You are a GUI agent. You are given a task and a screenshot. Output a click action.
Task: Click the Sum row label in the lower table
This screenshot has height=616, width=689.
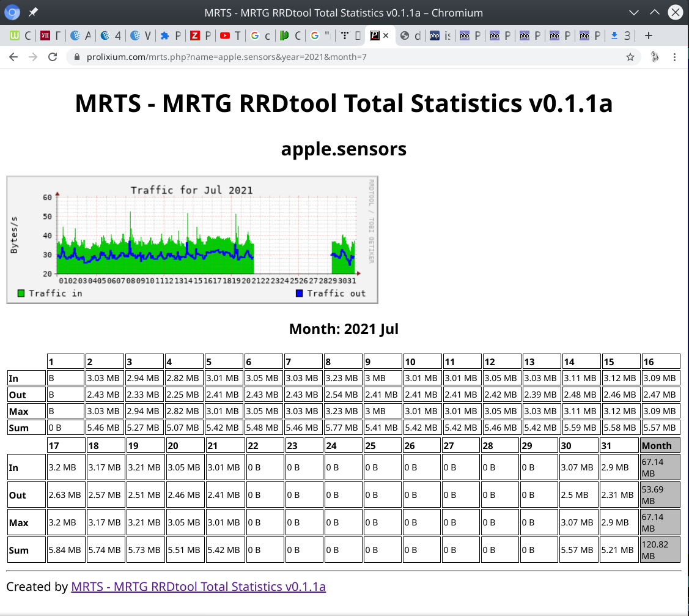pyautogui.click(x=26, y=550)
